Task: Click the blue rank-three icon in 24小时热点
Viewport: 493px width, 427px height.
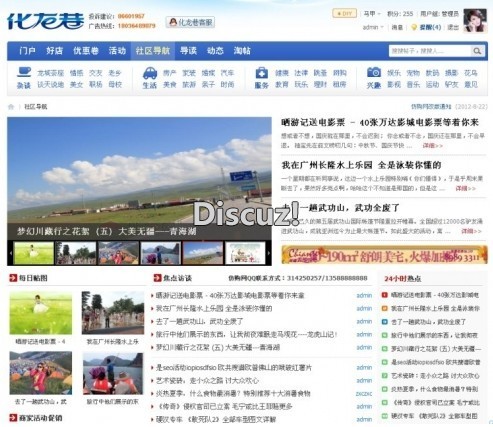Action: pyautogui.click(x=384, y=322)
